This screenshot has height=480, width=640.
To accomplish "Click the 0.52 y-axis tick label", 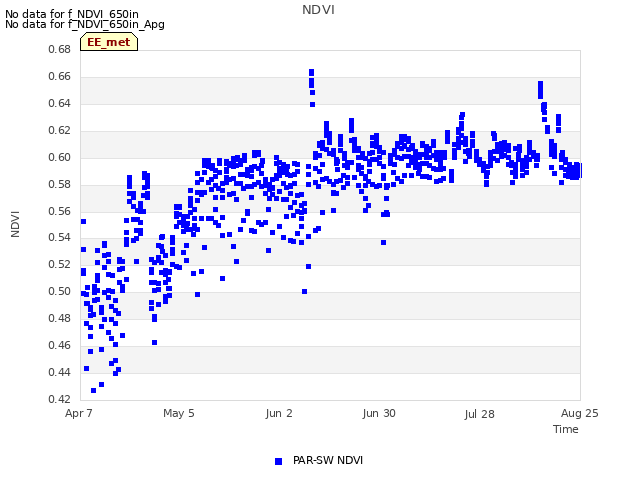I will click(59, 264).
